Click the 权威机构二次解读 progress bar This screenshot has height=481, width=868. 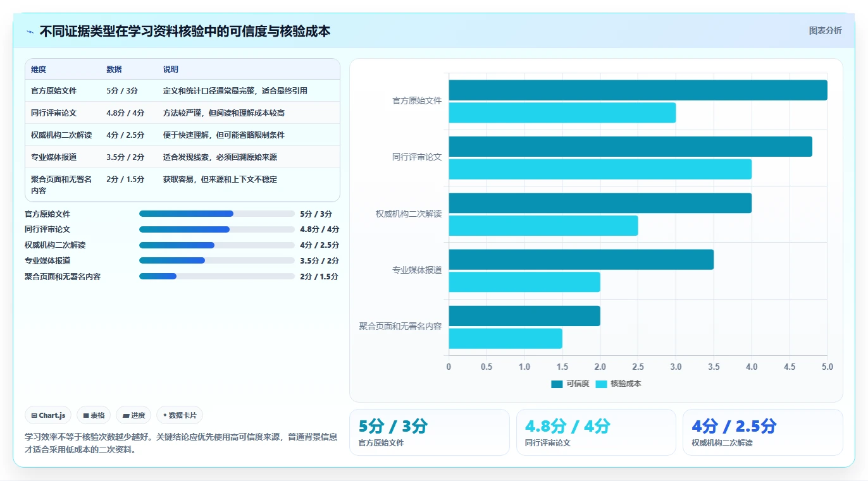tap(217, 245)
